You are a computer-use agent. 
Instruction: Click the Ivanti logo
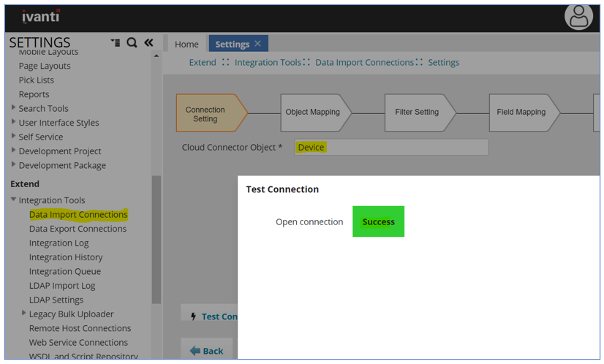tap(41, 16)
